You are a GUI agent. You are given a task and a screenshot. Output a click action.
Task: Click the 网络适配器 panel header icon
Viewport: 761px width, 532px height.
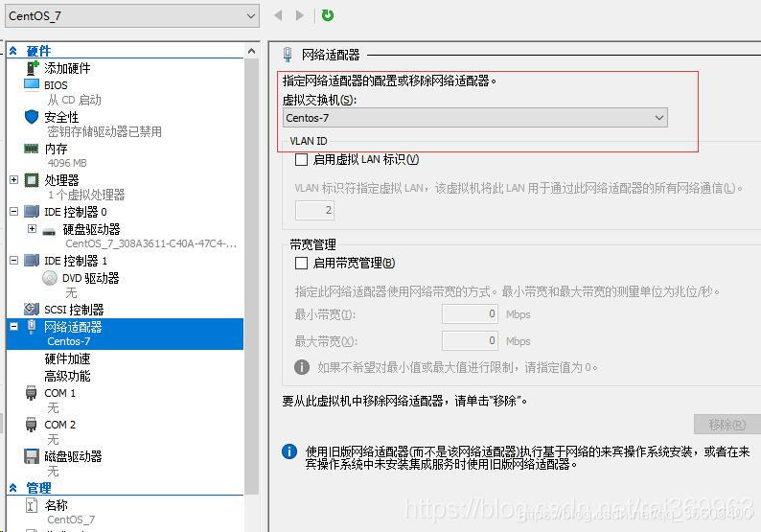(x=288, y=55)
